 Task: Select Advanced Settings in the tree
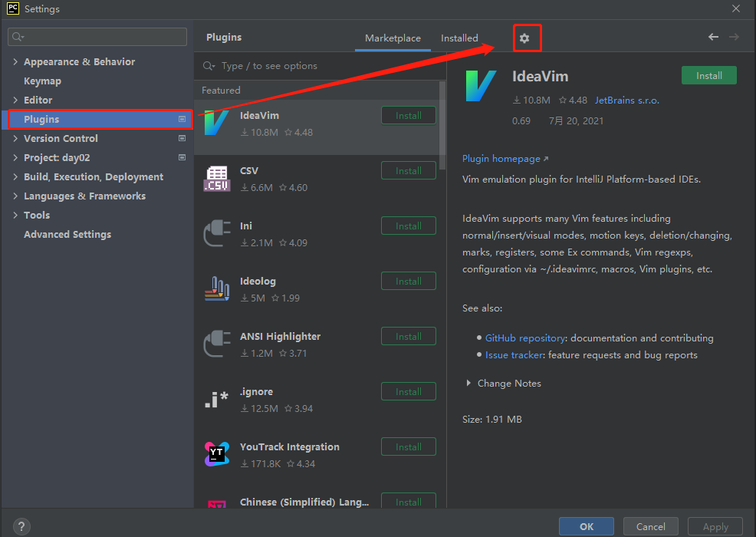pyautogui.click(x=67, y=235)
